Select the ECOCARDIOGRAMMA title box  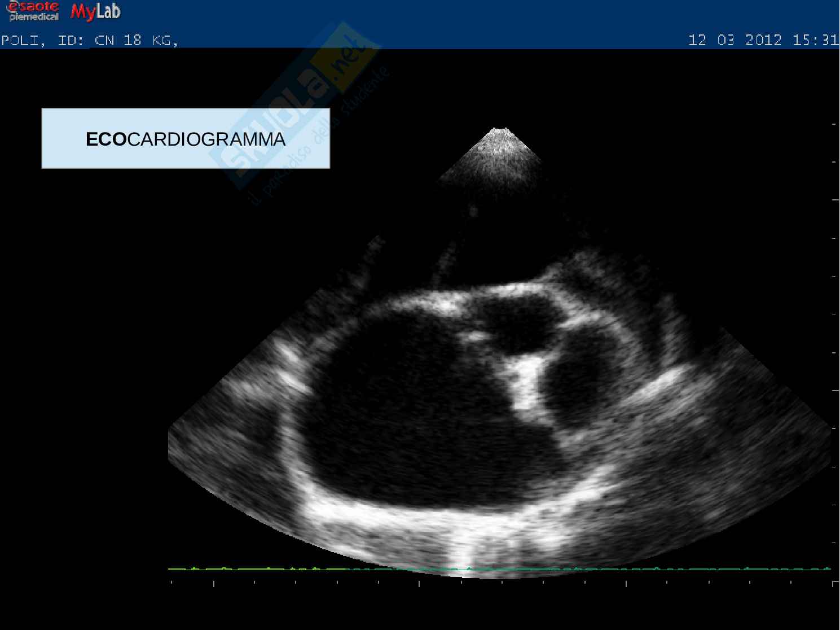(x=186, y=139)
